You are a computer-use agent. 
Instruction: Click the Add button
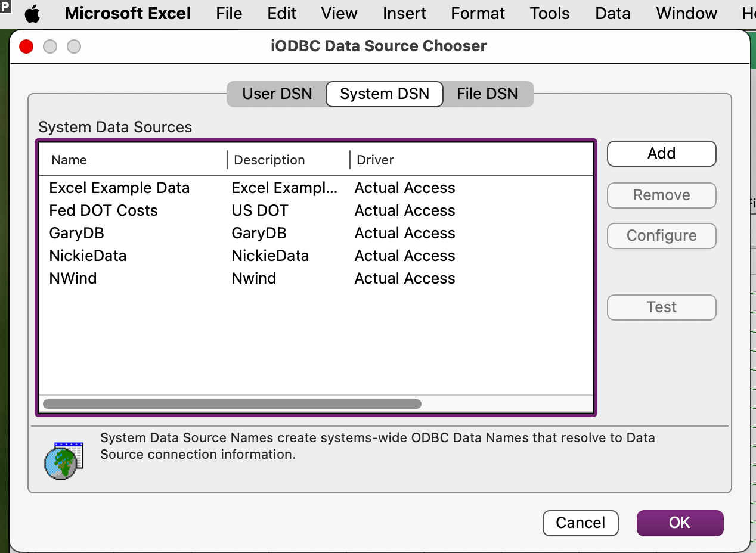pyautogui.click(x=661, y=154)
